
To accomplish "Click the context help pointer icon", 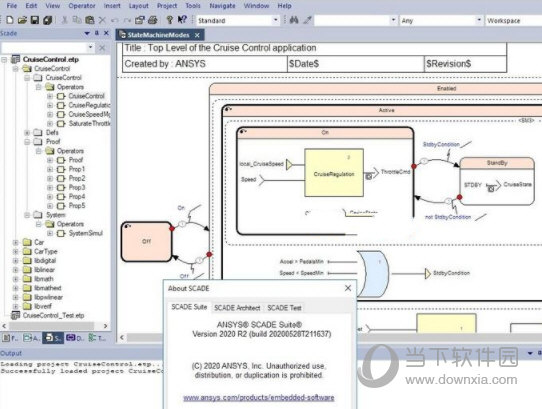I will pyautogui.click(x=182, y=20).
